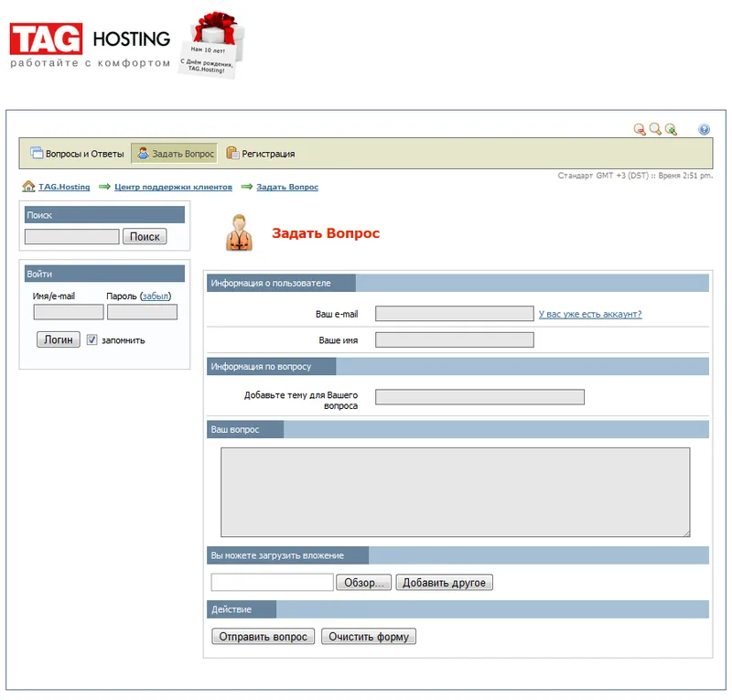Screen dimensions: 732x700
Task: Click the zoom out magnifier icon
Action: [x=640, y=129]
